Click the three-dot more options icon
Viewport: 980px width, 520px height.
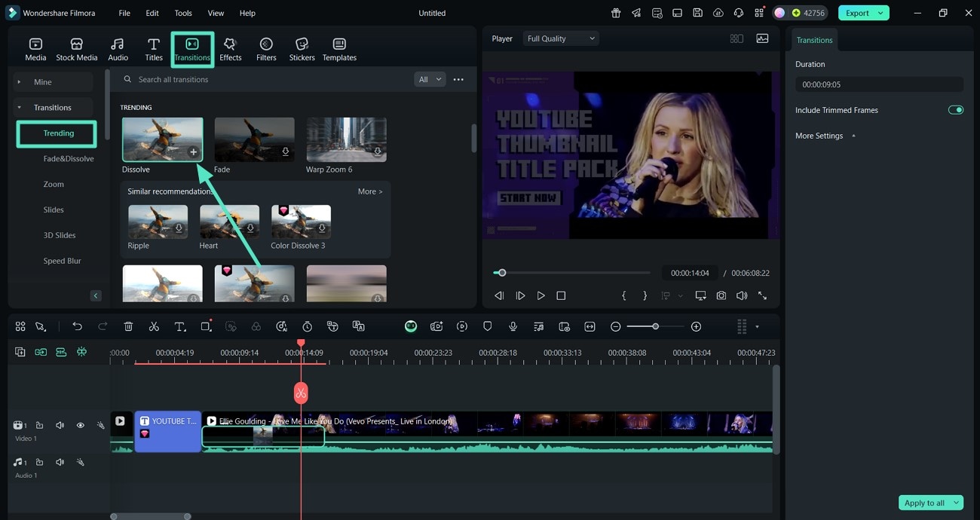(458, 79)
